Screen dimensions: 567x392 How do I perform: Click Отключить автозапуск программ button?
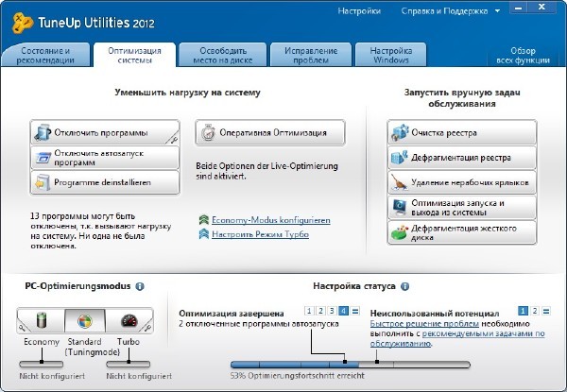click(105, 158)
